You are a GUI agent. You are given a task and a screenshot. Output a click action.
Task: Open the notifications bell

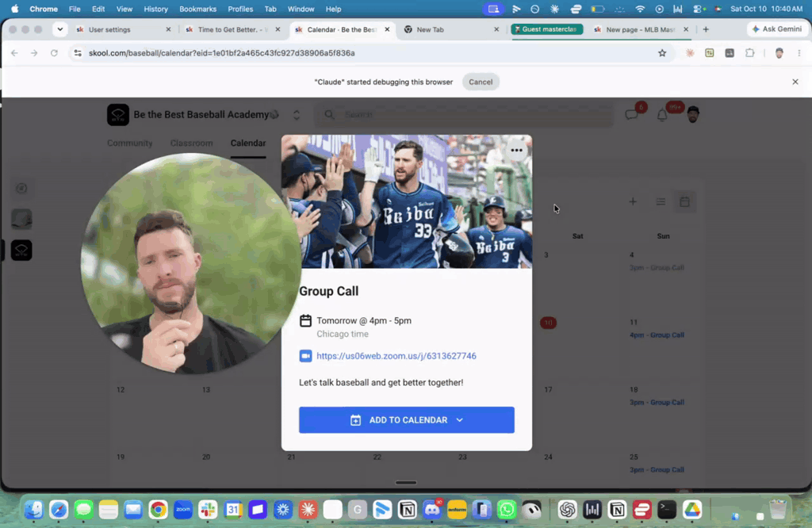click(x=662, y=116)
